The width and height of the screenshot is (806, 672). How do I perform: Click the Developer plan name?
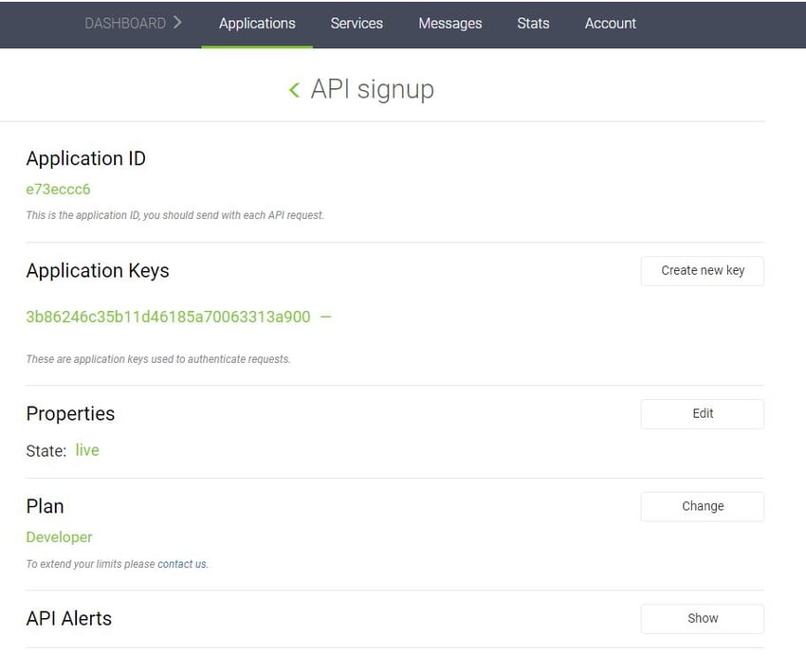click(59, 537)
